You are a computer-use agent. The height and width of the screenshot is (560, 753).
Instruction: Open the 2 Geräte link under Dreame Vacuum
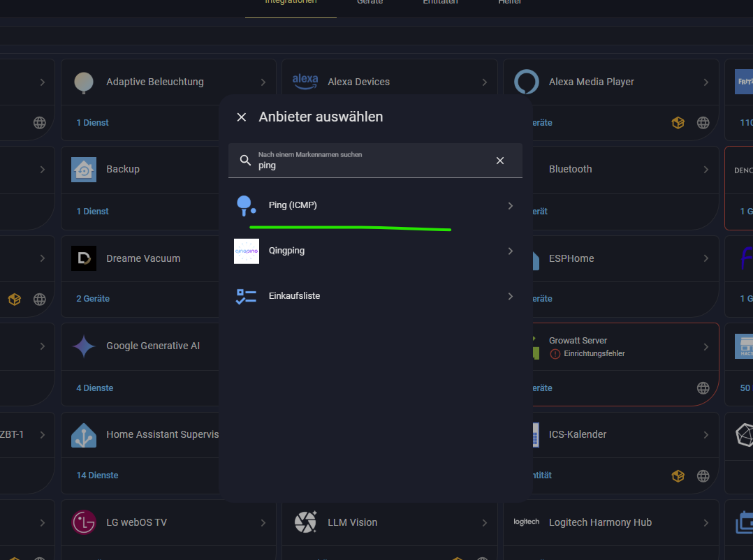[x=93, y=298]
